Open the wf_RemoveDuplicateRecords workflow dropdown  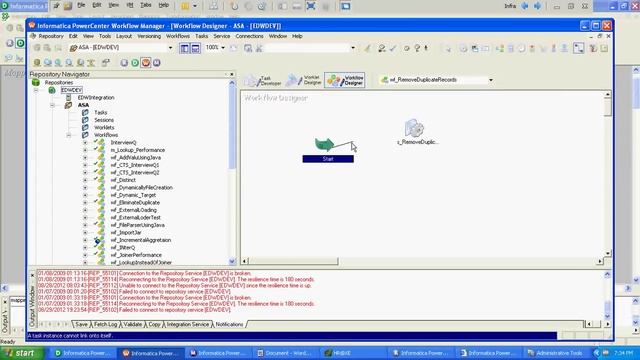click(491, 80)
